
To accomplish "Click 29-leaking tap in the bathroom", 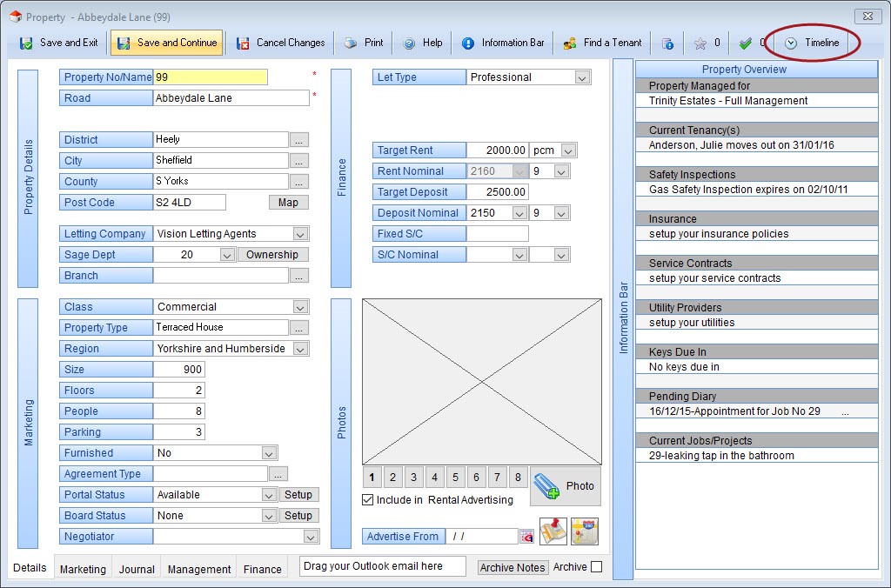I will tap(721, 456).
